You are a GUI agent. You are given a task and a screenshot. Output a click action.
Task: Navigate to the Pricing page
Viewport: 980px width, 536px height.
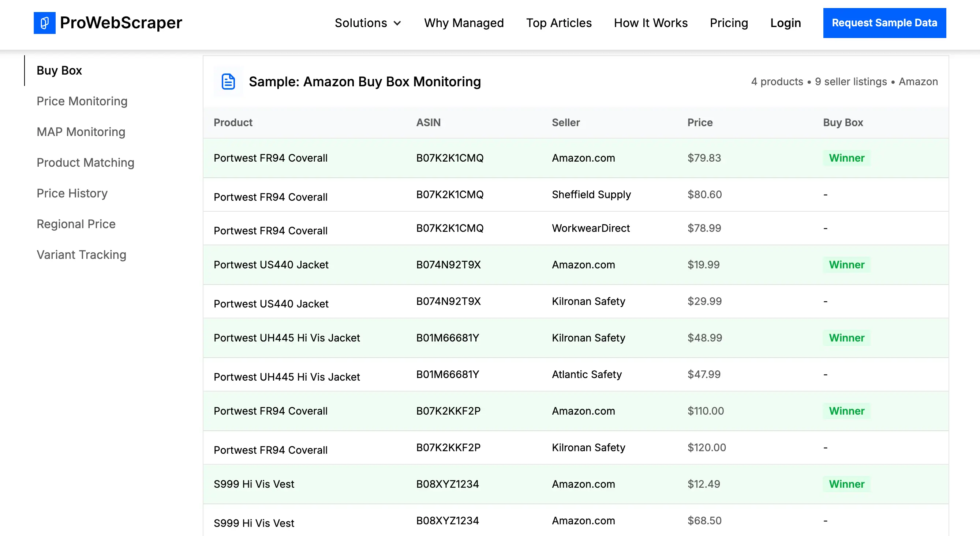point(729,23)
